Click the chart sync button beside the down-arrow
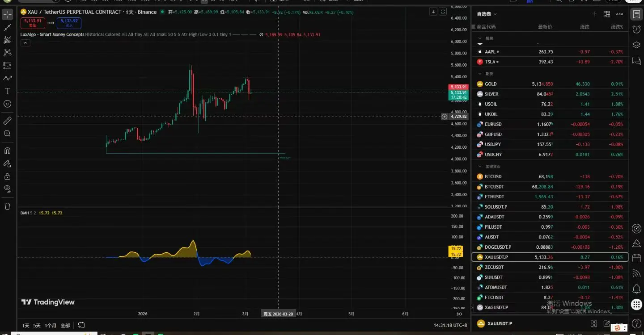The image size is (644, 335). click(443, 12)
